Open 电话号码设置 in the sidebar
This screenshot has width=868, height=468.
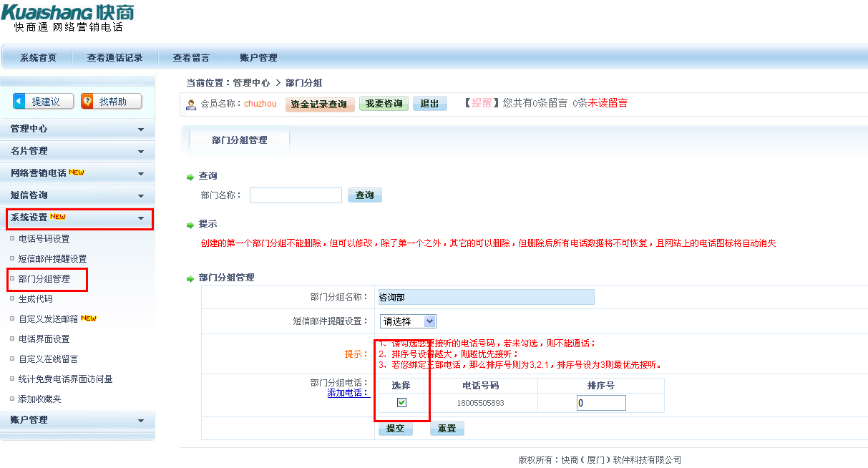point(44,239)
